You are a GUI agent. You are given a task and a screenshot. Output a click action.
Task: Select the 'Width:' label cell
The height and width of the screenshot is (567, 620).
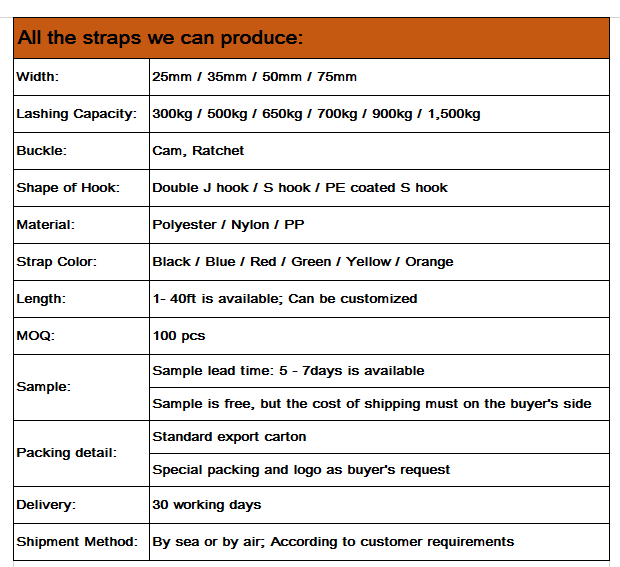81,77
